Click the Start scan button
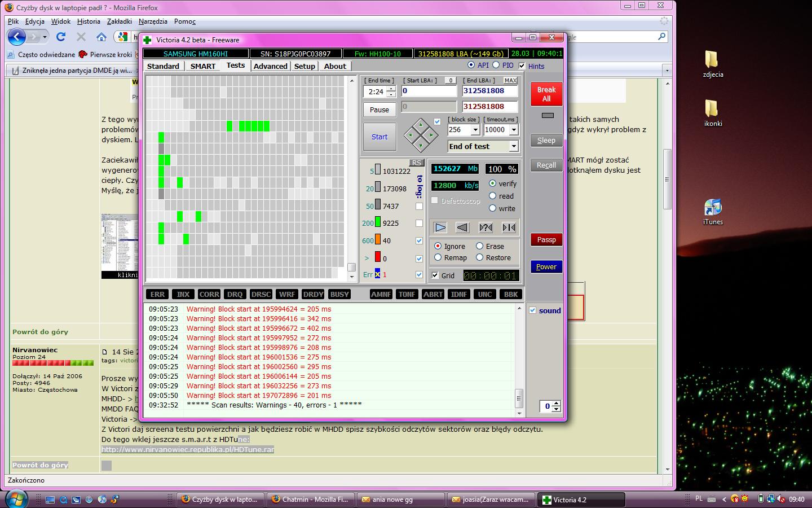The width and height of the screenshot is (812, 508). (x=379, y=137)
